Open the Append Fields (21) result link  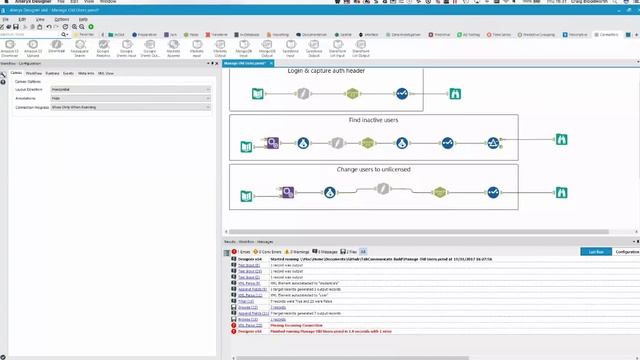[x=253, y=313]
